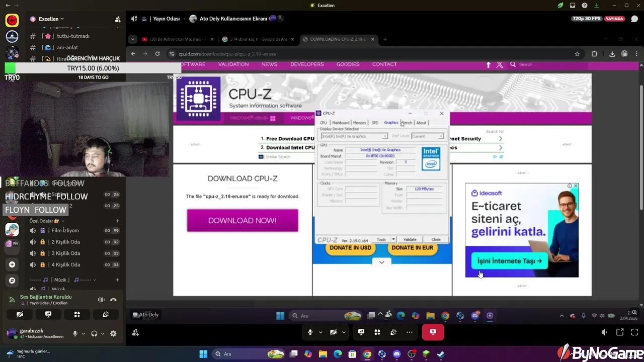Click DONATE IN USD in the stream
The width and height of the screenshot is (644, 362).
(x=351, y=248)
